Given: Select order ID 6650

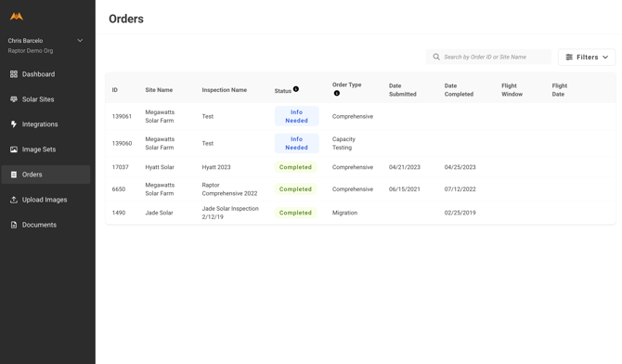Looking at the screenshot, I should pyautogui.click(x=119, y=189).
